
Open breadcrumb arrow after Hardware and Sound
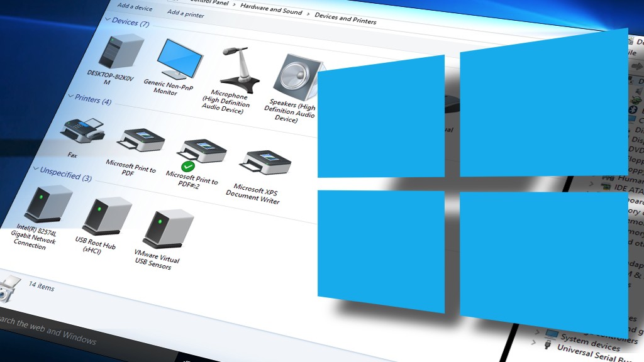[x=308, y=14]
